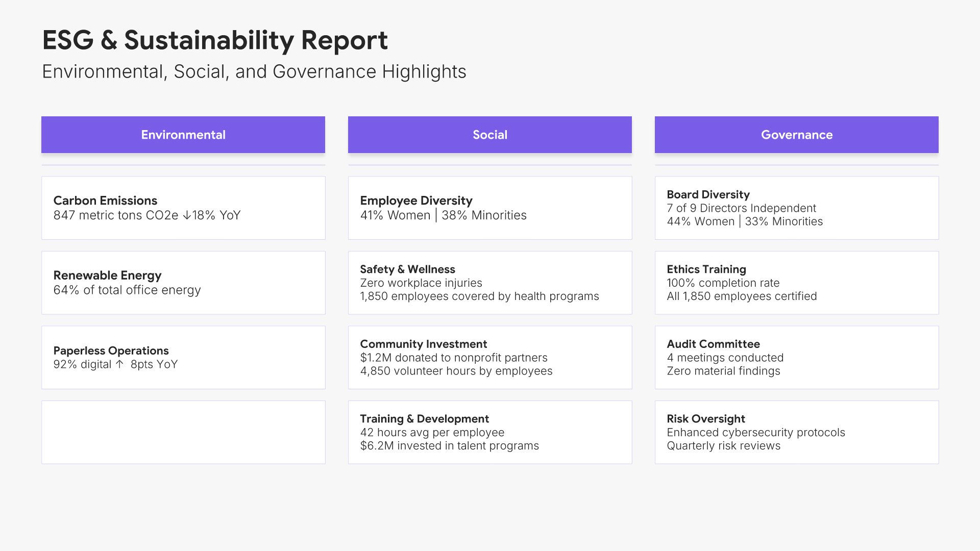Select the Risk Oversight card

pos(796,432)
